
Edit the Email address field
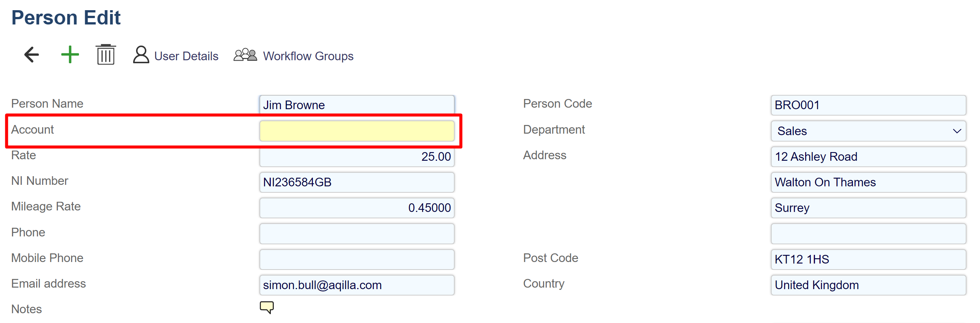[x=357, y=285]
